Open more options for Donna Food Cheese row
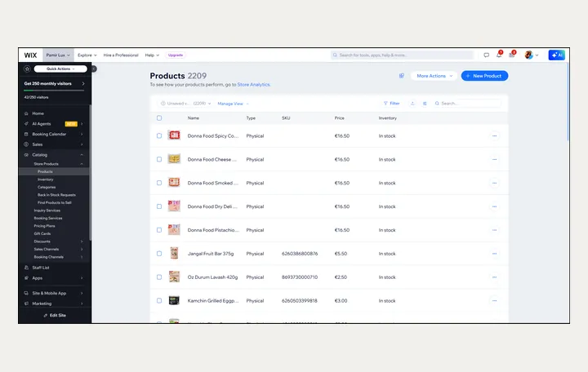 [x=494, y=160]
